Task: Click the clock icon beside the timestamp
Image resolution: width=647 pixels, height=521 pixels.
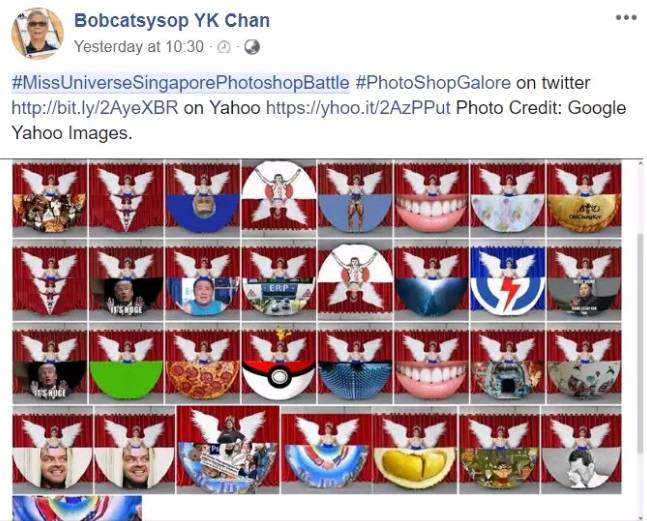Action: [x=223, y=47]
